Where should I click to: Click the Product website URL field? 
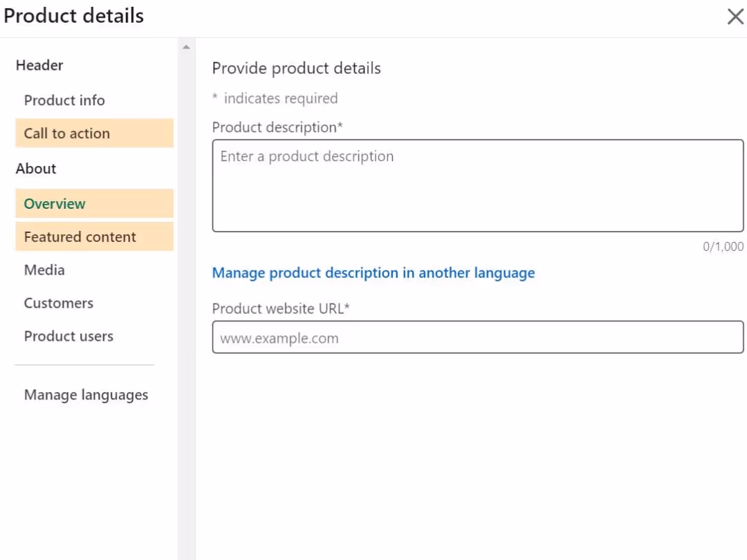(477, 338)
